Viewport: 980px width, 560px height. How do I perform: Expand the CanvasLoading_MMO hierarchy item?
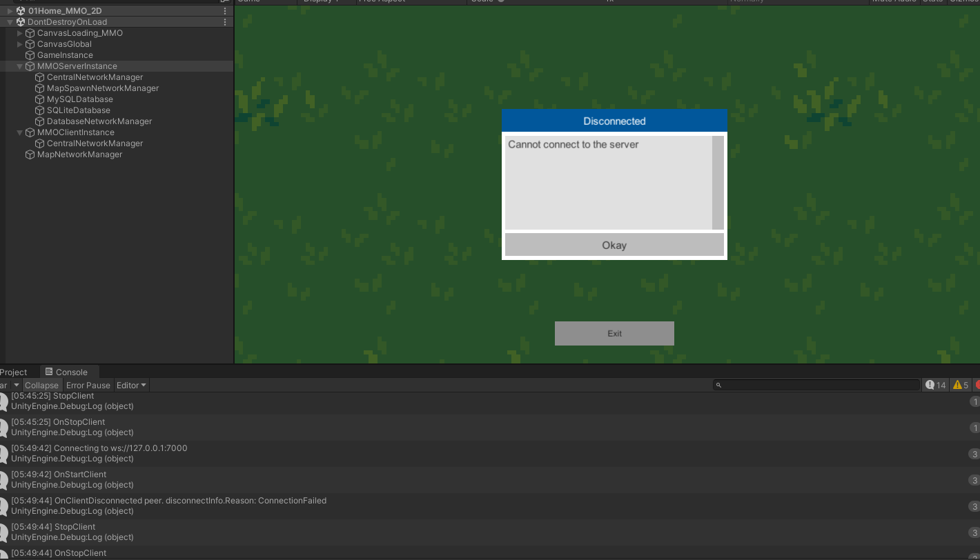pyautogui.click(x=20, y=32)
